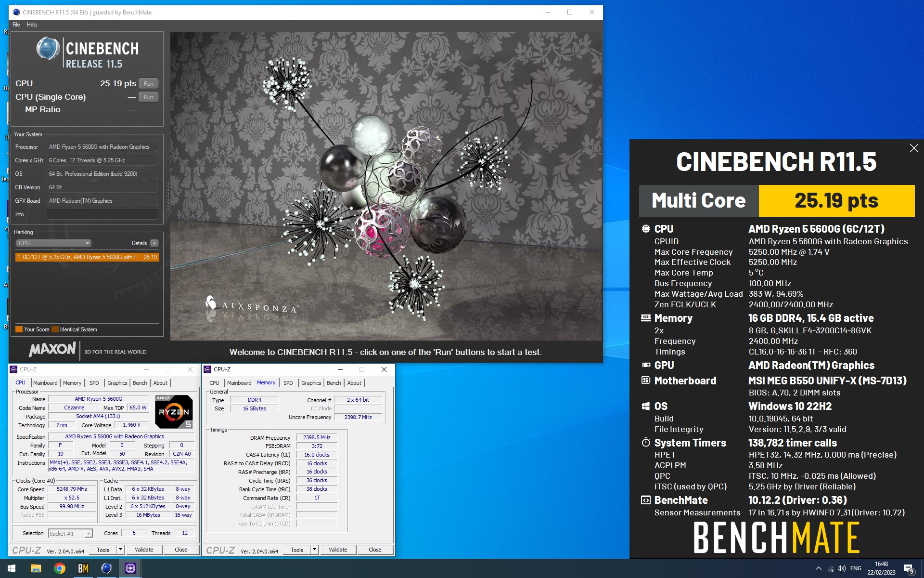Image resolution: width=924 pixels, height=578 pixels.
Task: Click Tools button in left CPU-Z window
Action: click(103, 550)
